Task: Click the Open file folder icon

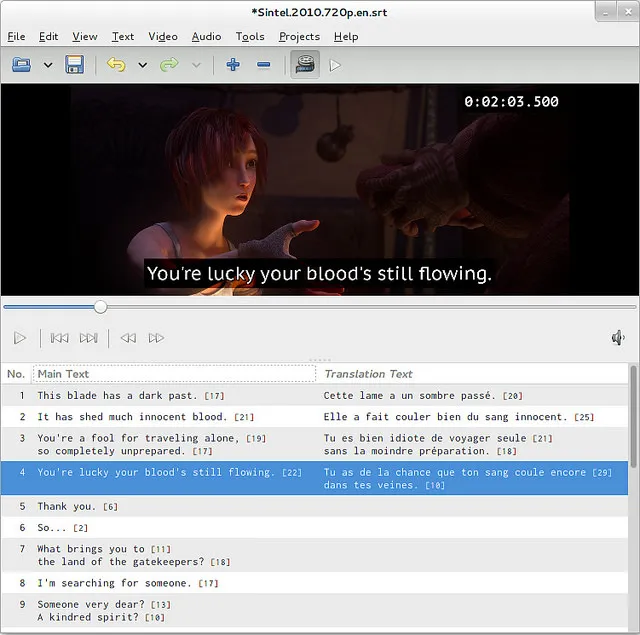Action: coord(22,65)
